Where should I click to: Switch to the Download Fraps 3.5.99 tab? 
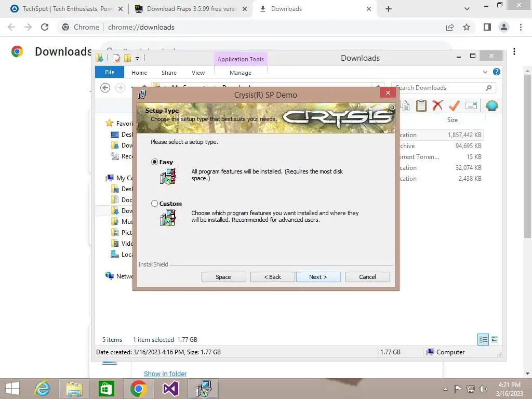click(x=191, y=9)
